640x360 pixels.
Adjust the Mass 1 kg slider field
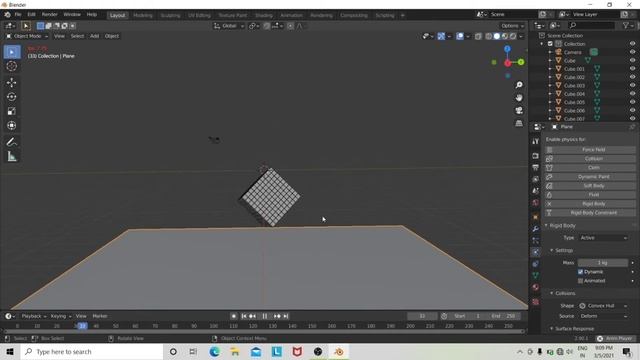[603, 262]
